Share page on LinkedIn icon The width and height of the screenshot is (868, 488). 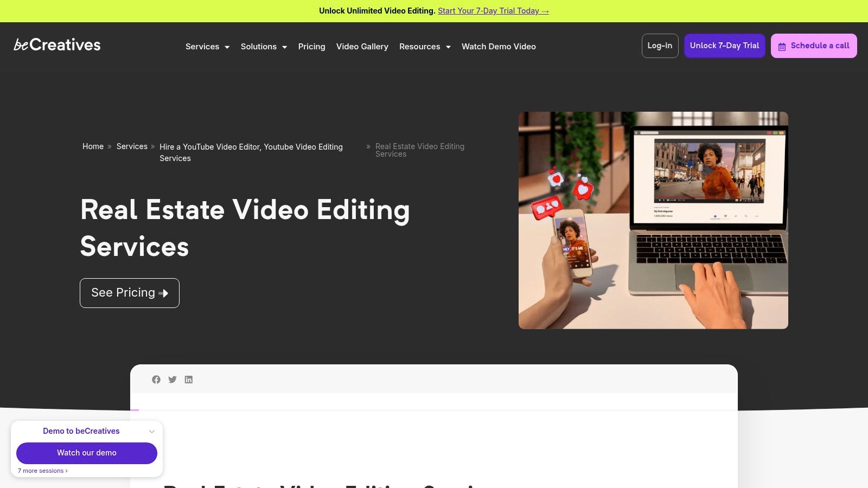coord(189,380)
